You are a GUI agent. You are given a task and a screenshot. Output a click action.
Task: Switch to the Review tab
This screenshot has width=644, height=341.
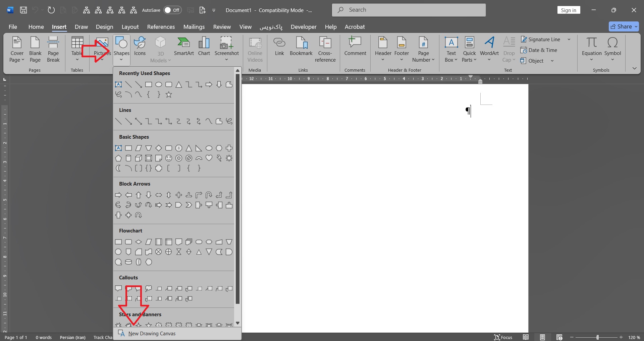click(x=222, y=27)
